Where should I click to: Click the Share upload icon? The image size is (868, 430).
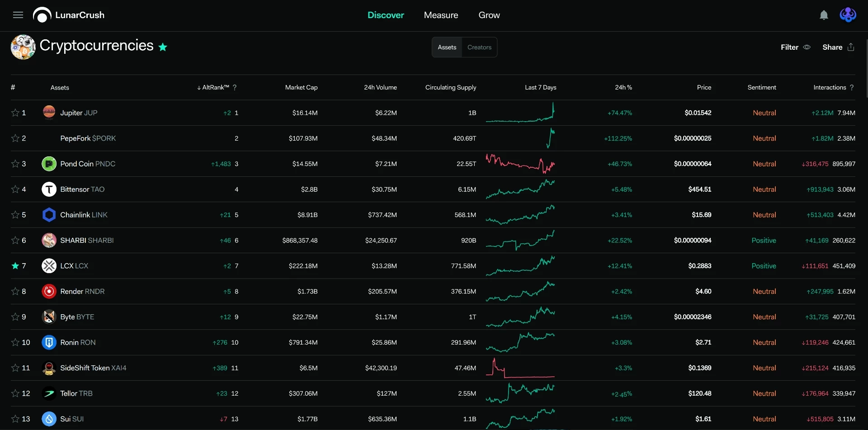tap(851, 47)
